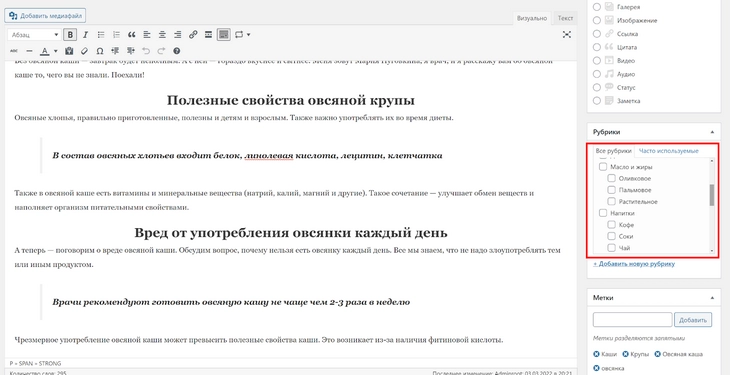Click the heading Полезные свойства овсяной крупы

click(291, 100)
